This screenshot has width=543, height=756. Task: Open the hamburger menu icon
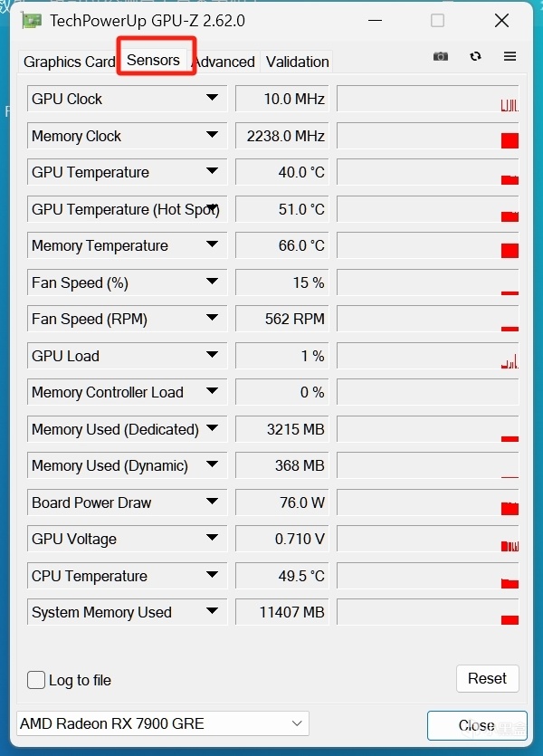coord(510,56)
